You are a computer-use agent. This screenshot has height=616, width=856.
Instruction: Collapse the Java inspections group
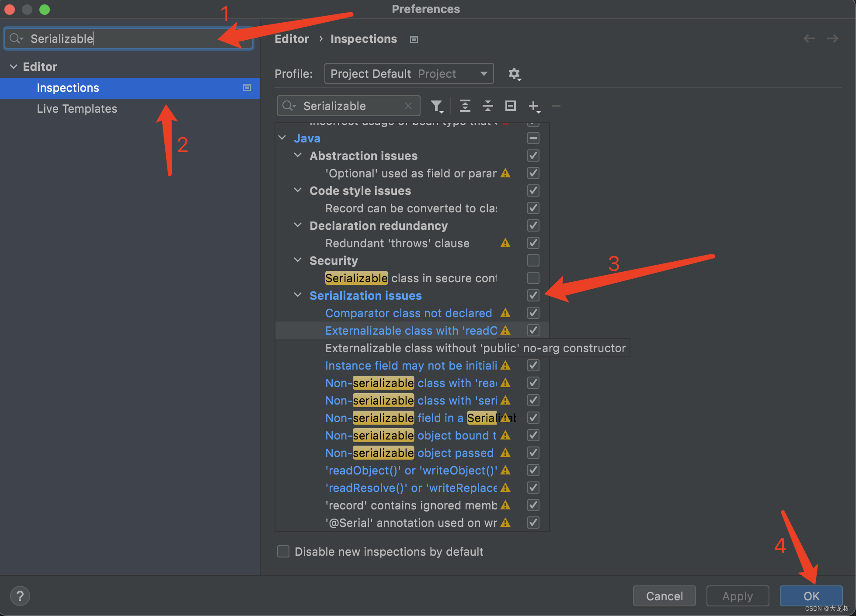[282, 138]
